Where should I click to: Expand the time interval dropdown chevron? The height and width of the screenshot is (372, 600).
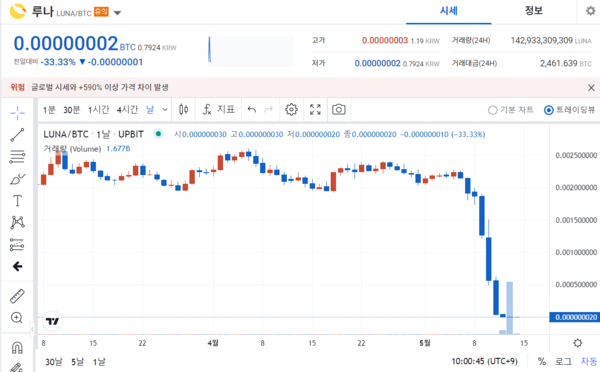coord(165,110)
